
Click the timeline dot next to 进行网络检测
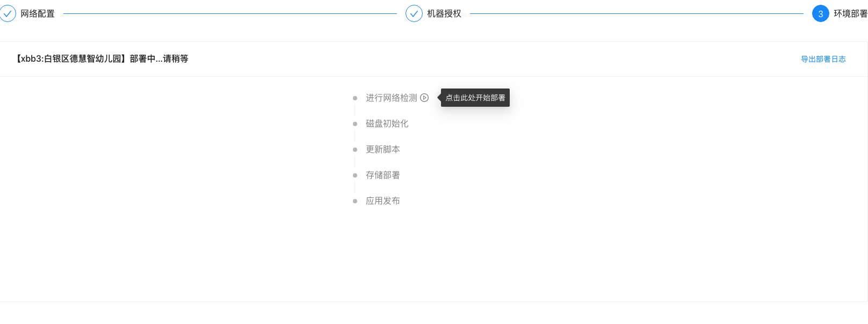(355, 98)
